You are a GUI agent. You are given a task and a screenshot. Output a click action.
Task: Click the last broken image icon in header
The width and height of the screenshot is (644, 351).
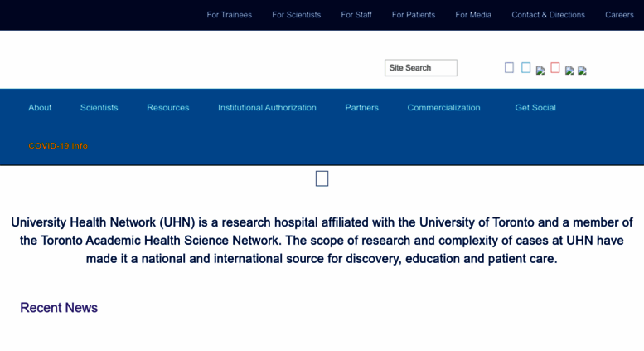pyautogui.click(x=582, y=71)
